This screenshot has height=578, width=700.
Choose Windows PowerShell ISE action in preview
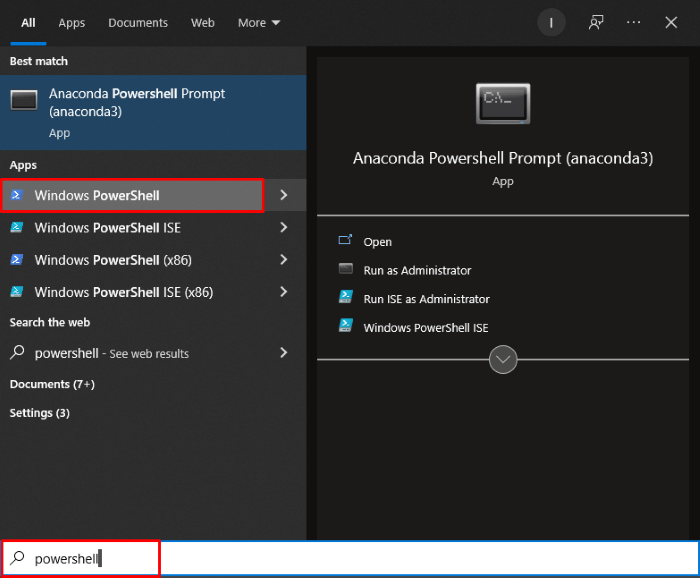tap(426, 328)
